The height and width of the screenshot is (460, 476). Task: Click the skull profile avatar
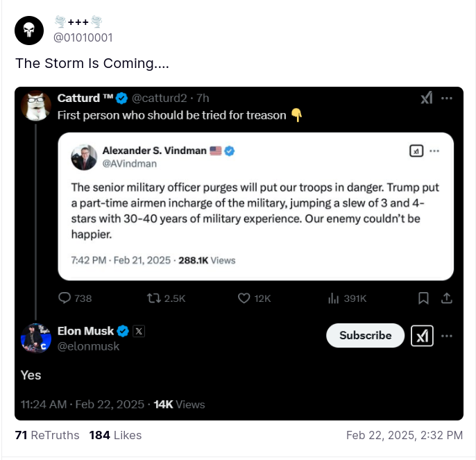pos(29,30)
